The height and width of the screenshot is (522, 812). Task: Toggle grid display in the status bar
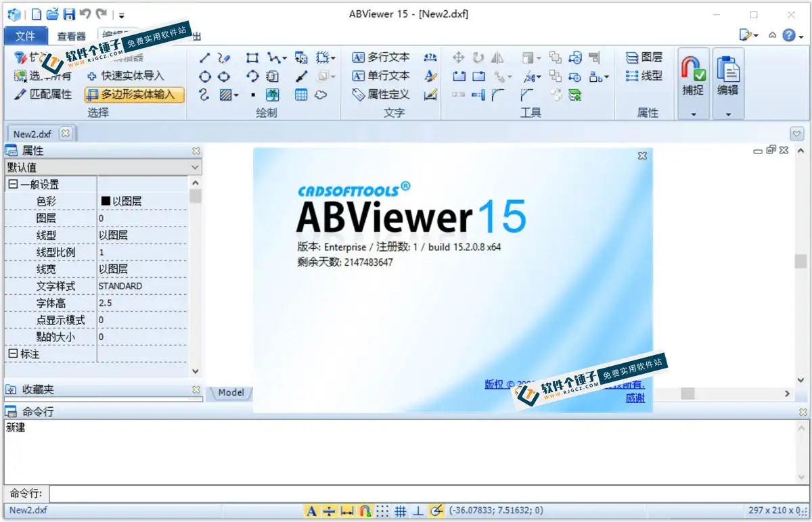(x=400, y=511)
